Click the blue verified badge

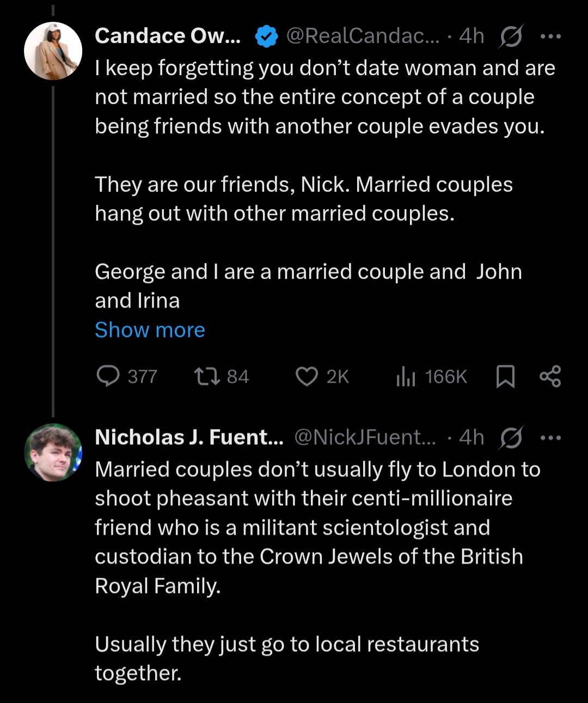[x=266, y=36]
